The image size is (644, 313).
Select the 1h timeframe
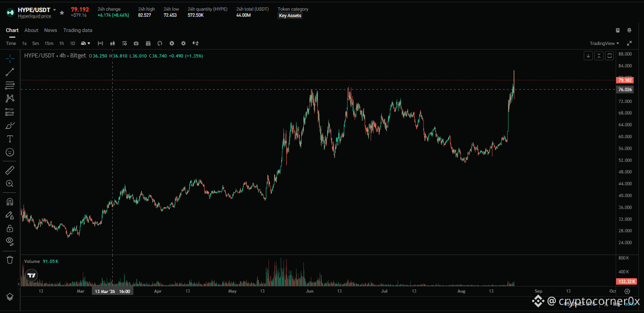61,43
